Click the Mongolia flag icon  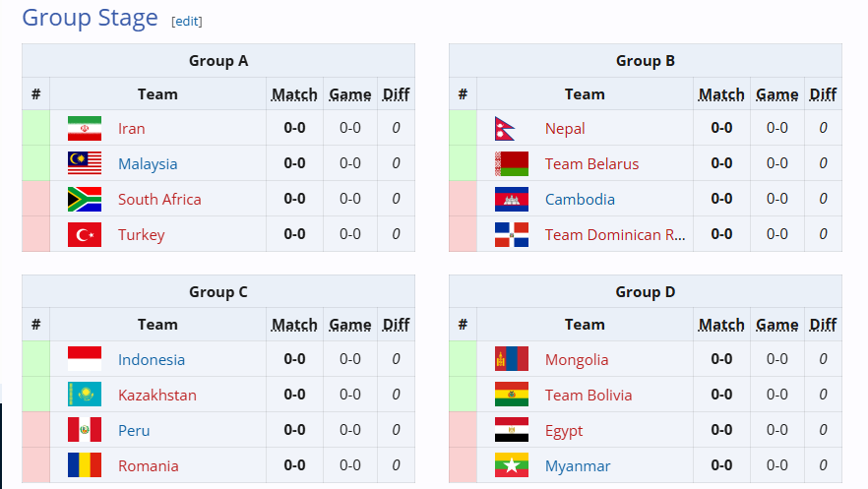point(512,360)
